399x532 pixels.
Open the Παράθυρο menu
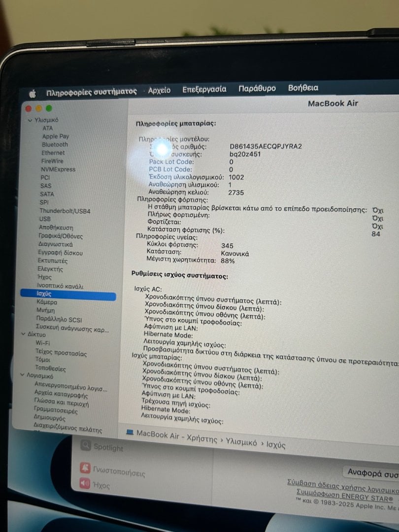coord(257,89)
